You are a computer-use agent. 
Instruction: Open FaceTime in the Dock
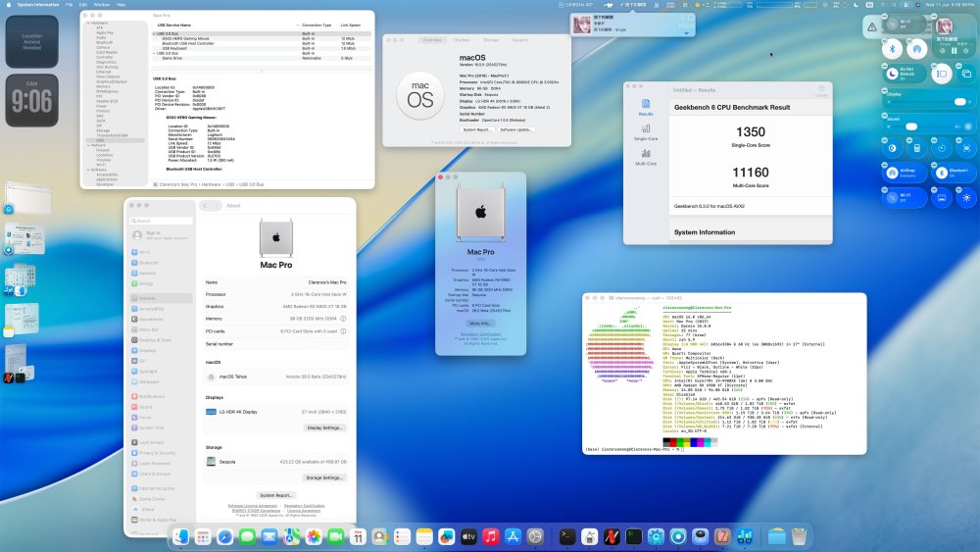coord(335,536)
